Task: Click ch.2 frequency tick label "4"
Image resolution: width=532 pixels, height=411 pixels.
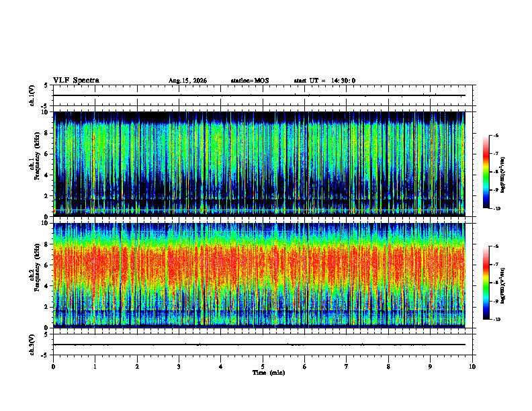Action: [47, 286]
